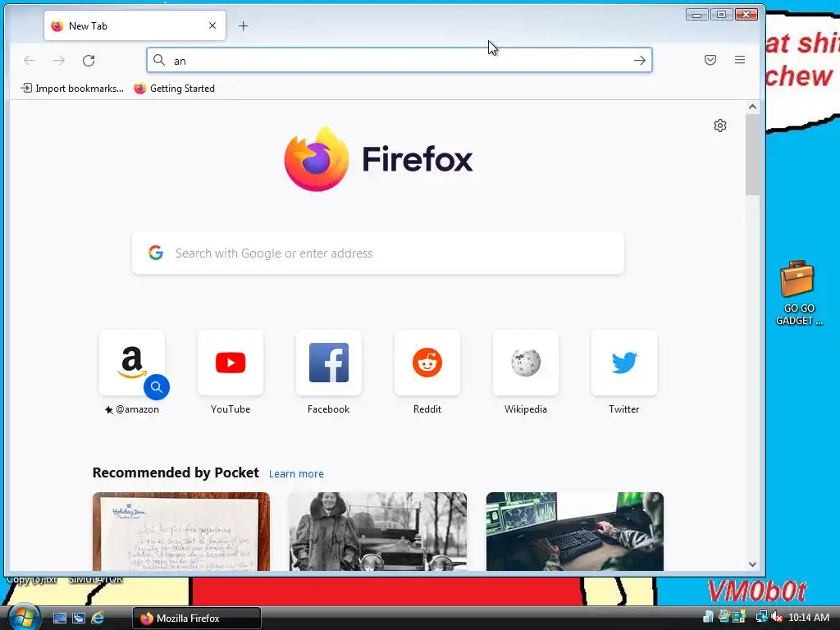Open new tab personalize gear settings
This screenshot has height=630, width=840.
(x=720, y=126)
